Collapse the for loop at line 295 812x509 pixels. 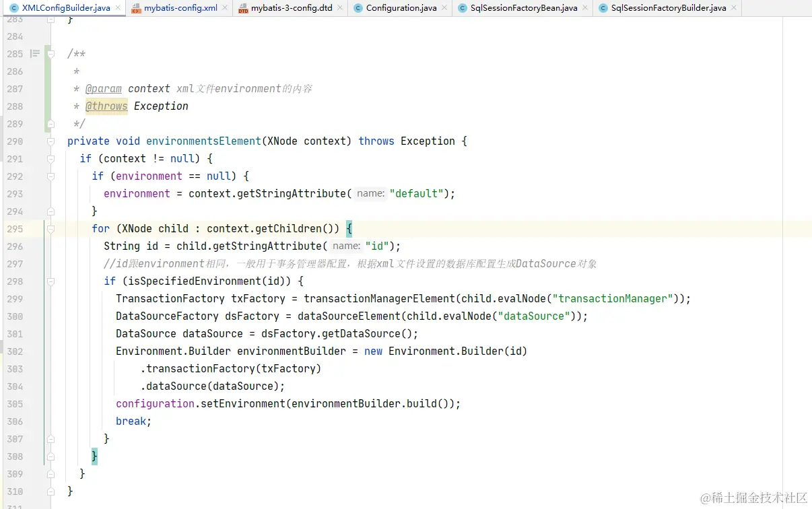tap(51, 229)
